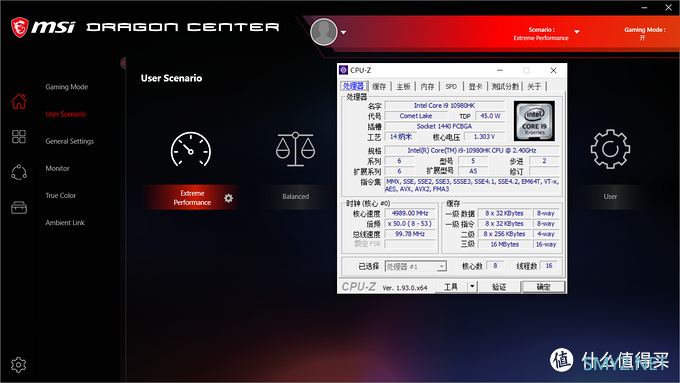
Task: Open Ambient Link menu item
Action: click(65, 223)
